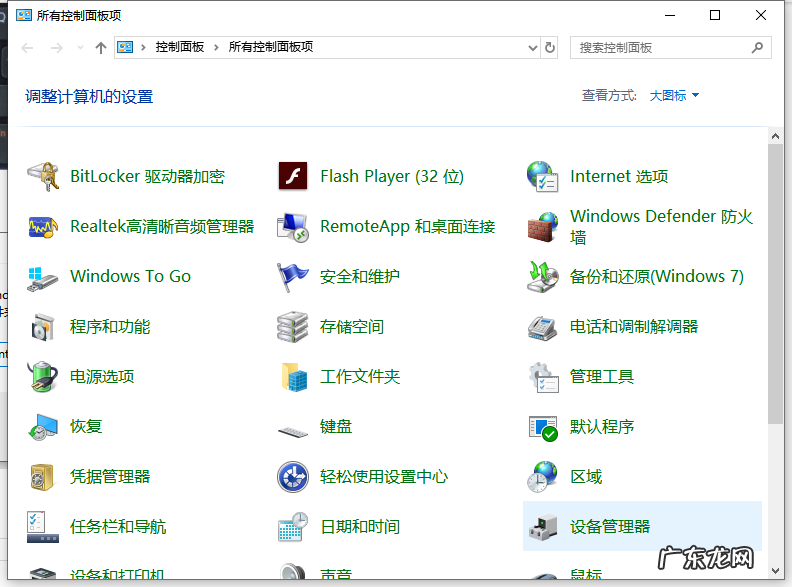Expand the chevron after 控制面板 breadcrumb
This screenshot has height=587, width=792.
pyautogui.click(x=216, y=47)
